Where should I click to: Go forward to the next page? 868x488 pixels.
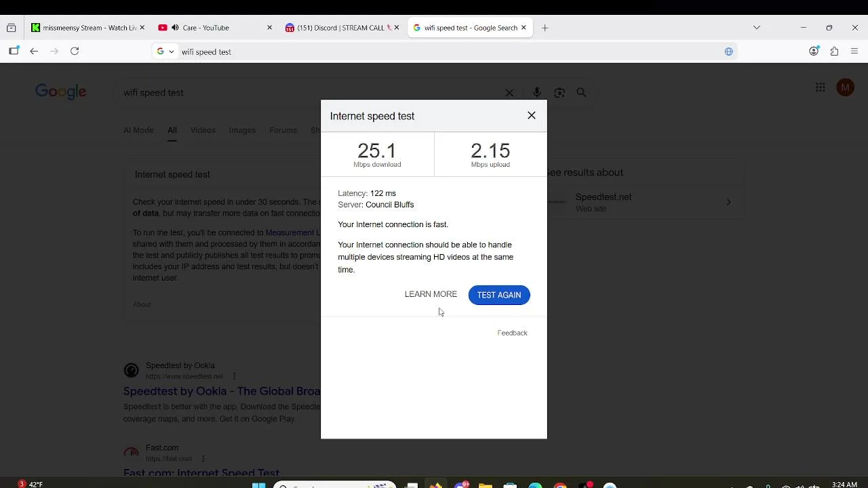click(54, 52)
